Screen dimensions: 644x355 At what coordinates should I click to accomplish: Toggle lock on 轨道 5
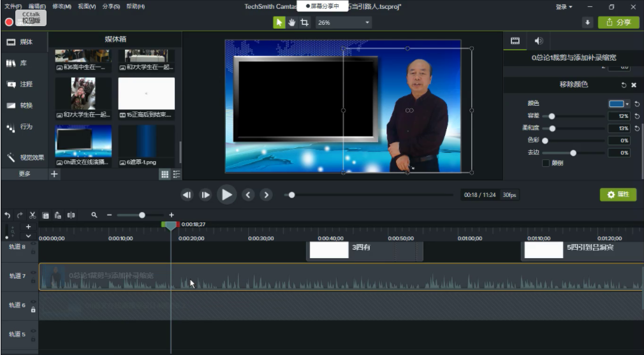click(33, 339)
